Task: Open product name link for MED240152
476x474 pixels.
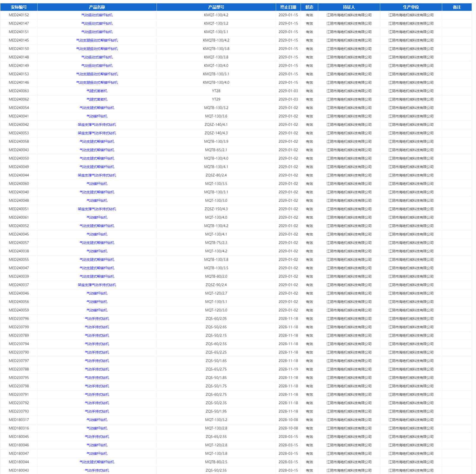Action: [97, 15]
